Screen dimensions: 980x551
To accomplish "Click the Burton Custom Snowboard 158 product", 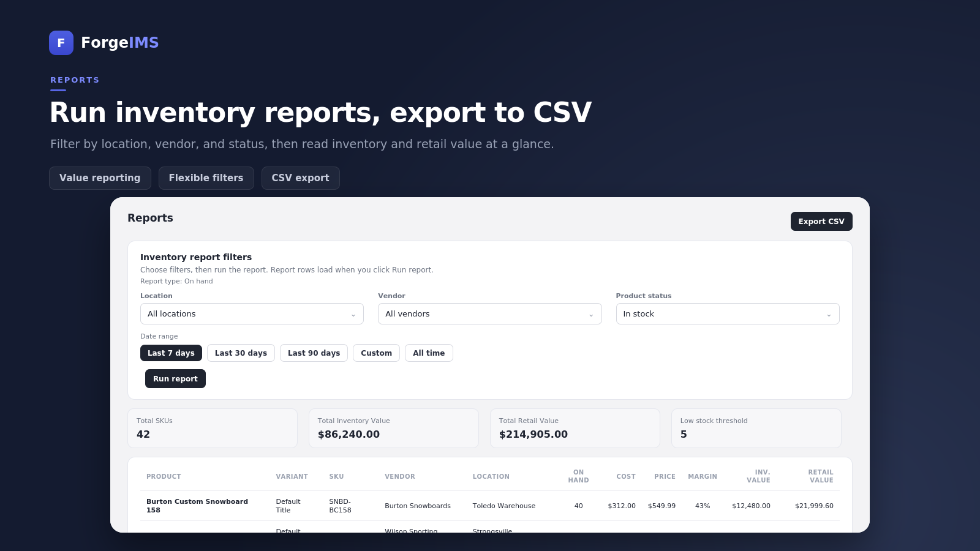I will click(x=197, y=506).
